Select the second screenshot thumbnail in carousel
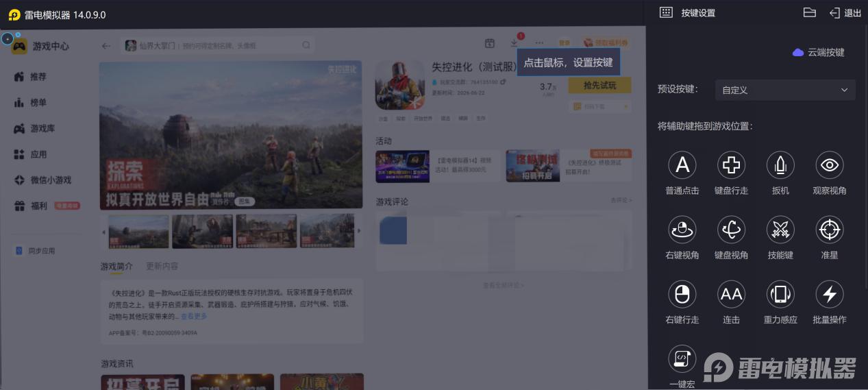This screenshot has height=390, width=868. 202,231
